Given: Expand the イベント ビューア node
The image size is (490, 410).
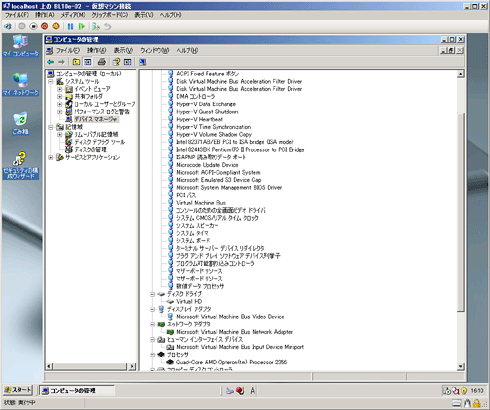Looking at the screenshot, I should click(59, 89).
